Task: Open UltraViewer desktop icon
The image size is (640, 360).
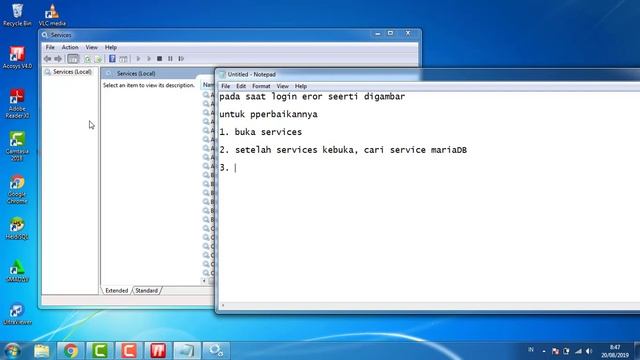Action: coord(17,314)
